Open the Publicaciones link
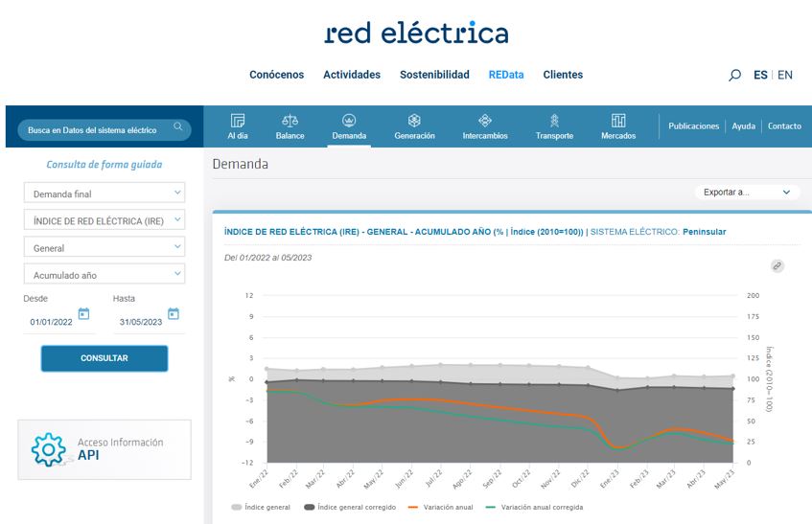The width and height of the screenshot is (812, 524). 693,125
